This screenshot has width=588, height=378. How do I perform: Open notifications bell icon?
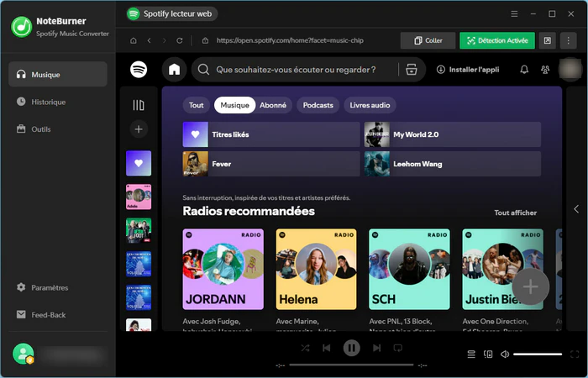[x=524, y=70]
